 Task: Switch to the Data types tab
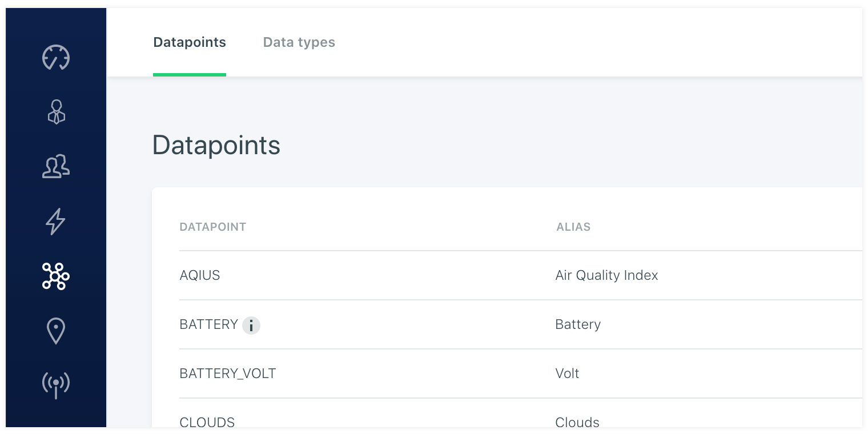299,42
